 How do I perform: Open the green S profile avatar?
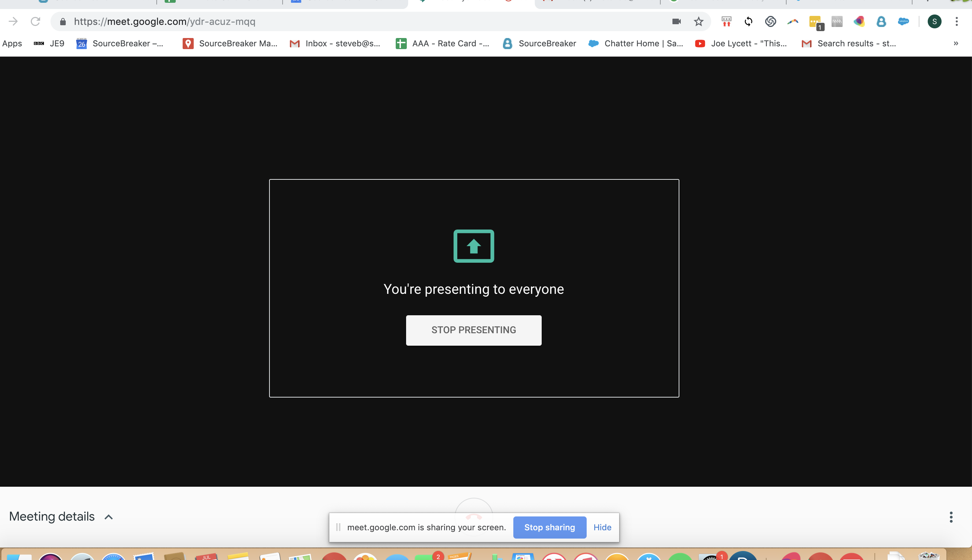934,21
